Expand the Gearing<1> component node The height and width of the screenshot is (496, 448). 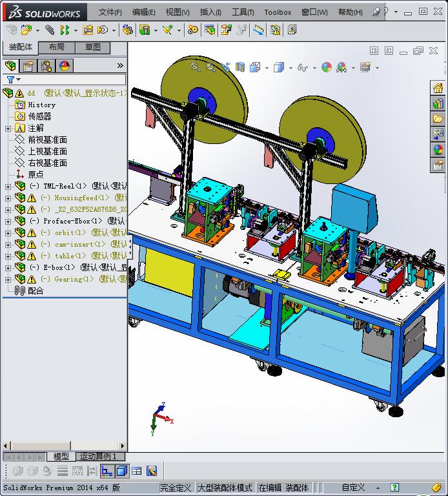pos(8,280)
